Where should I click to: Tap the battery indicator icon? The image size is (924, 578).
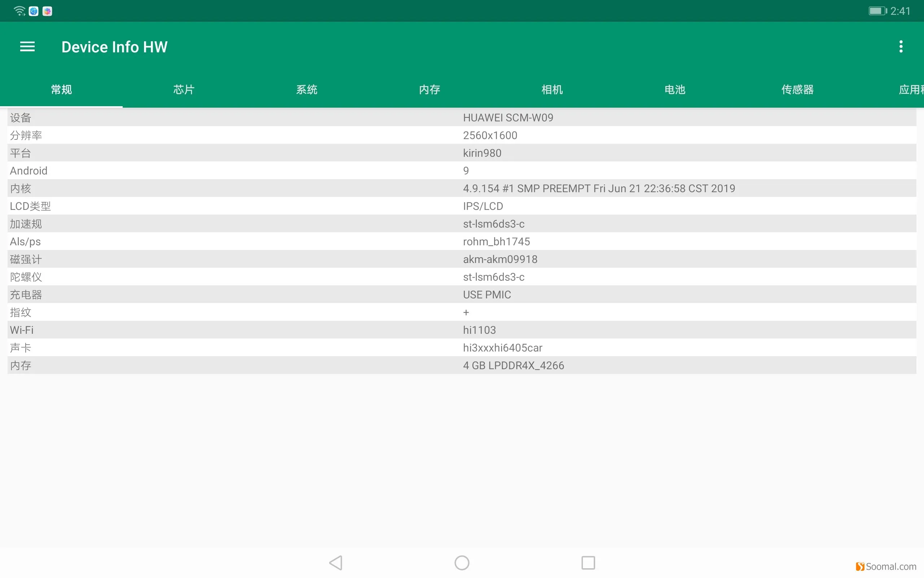(878, 11)
